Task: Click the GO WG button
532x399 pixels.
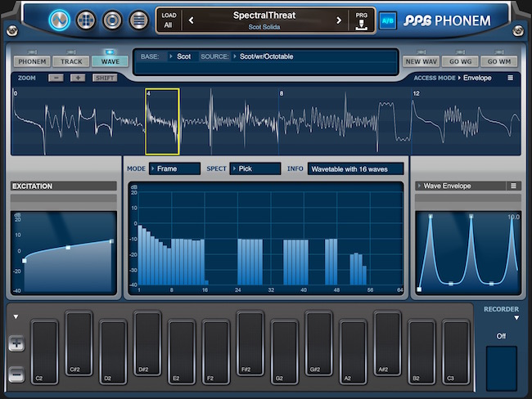Action: pos(460,61)
